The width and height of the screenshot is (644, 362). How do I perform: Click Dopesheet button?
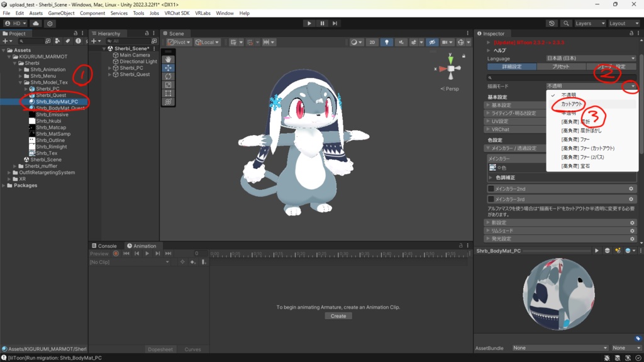click(160, 349)
